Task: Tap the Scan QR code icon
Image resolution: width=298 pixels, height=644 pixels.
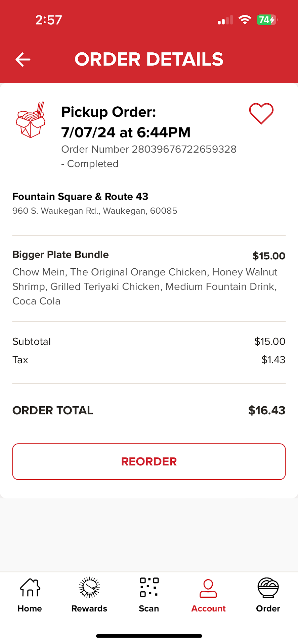Action: 149,587
